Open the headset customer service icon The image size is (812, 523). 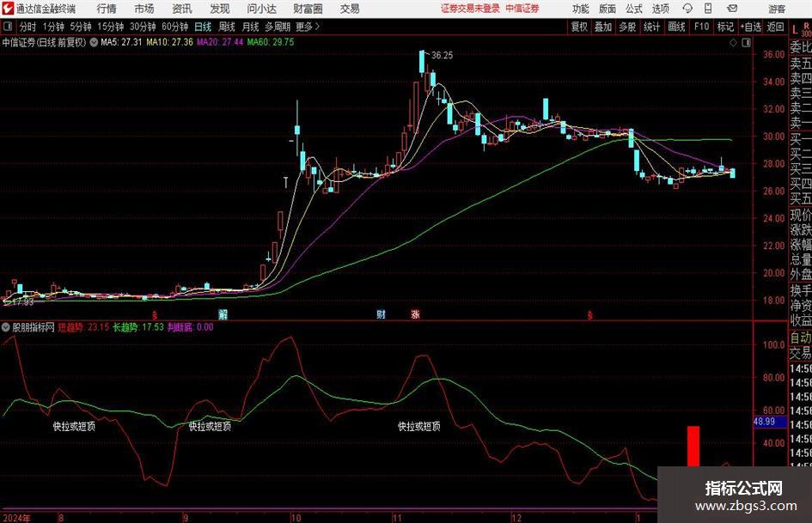click(687, 9)
